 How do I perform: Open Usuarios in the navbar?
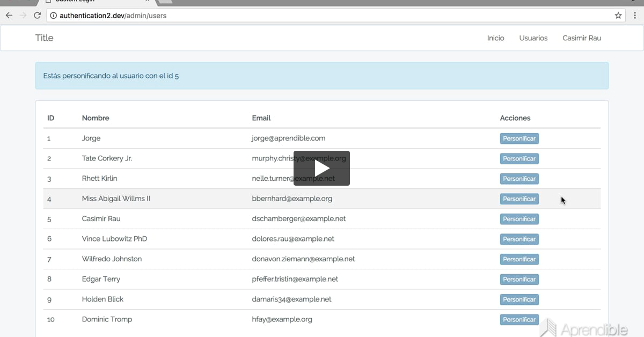pos(533,38)
